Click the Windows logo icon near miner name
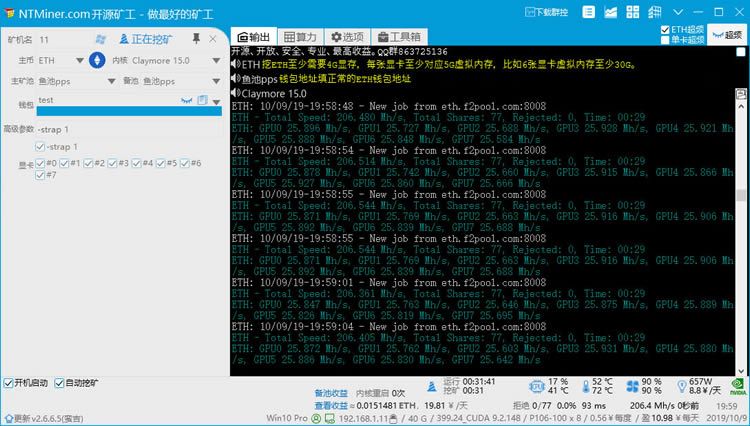This screenshot has width=750, height=426. (100, 39)
